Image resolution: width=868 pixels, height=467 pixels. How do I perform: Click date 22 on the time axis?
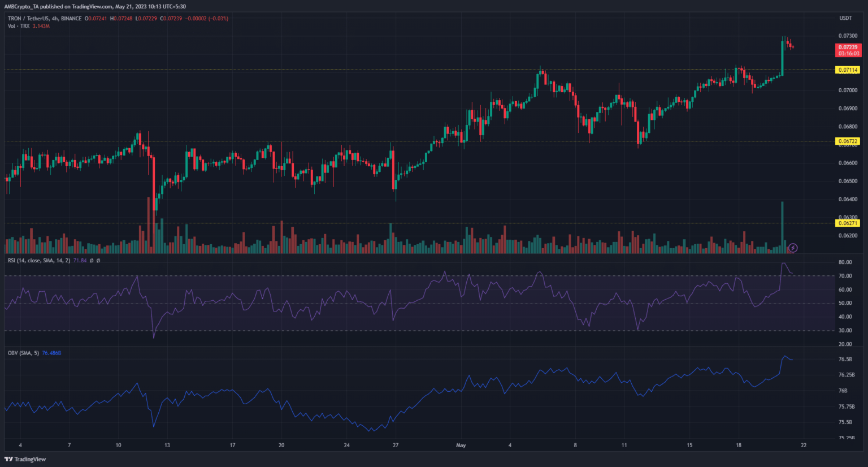803,446
